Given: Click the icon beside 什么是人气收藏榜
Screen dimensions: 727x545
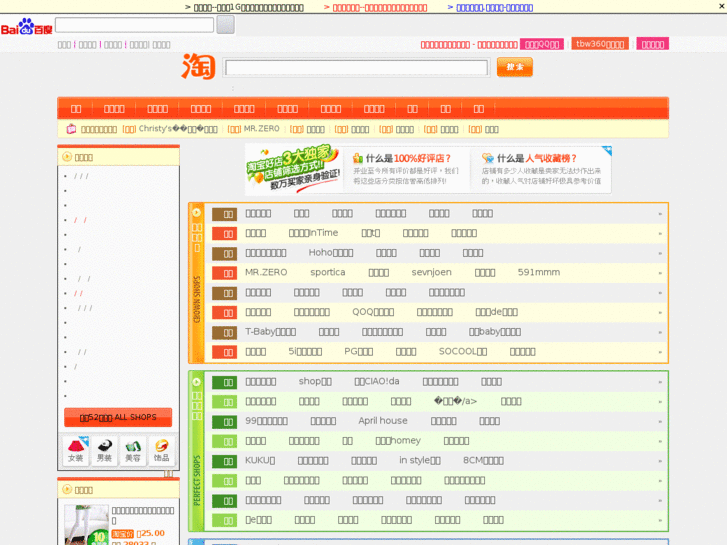Looking at the screenshot, I should (x=487, y=158).
